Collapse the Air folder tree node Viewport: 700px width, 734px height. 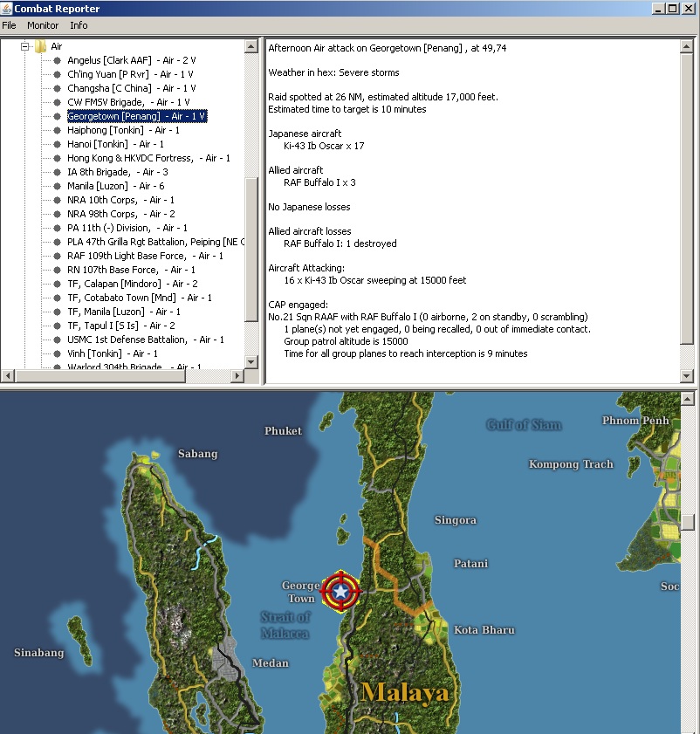pos(24,46)
